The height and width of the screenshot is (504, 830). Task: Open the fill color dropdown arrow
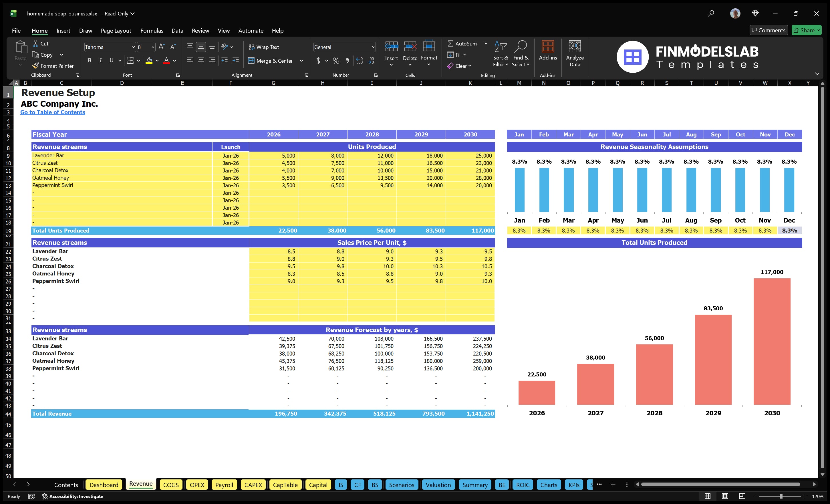(157, 61)
